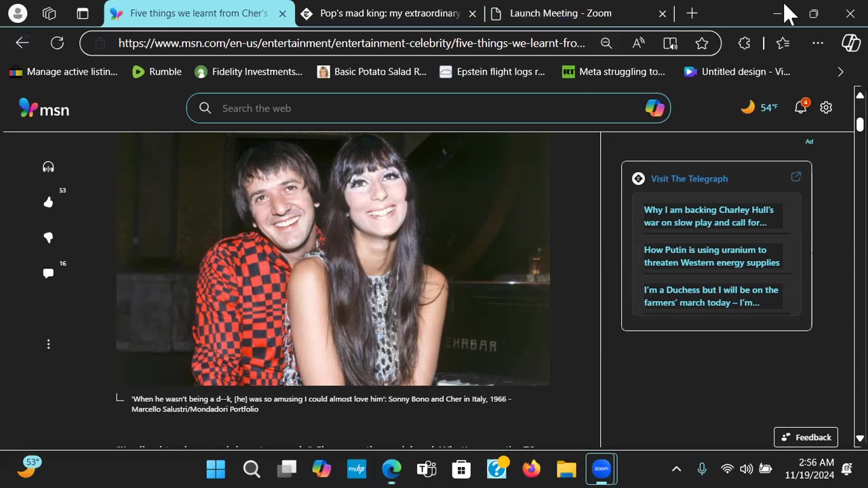Open Microsoft Teams from the taskbar

(427, 469)
